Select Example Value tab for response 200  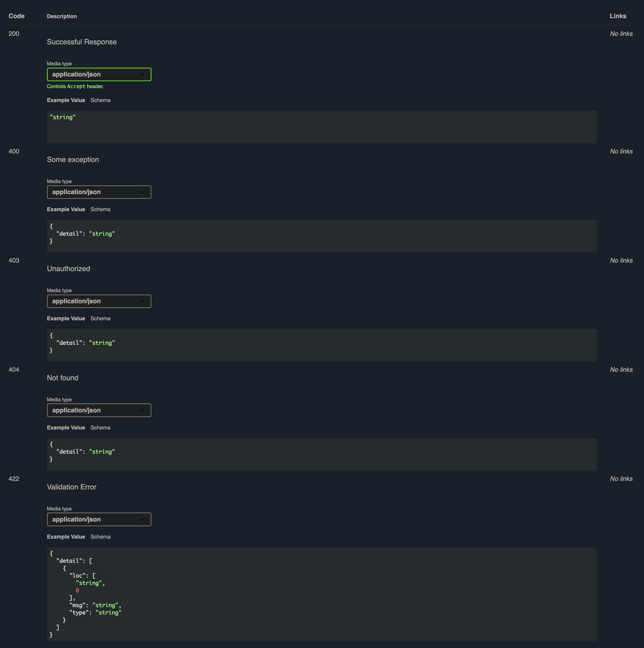coord(66,100)
